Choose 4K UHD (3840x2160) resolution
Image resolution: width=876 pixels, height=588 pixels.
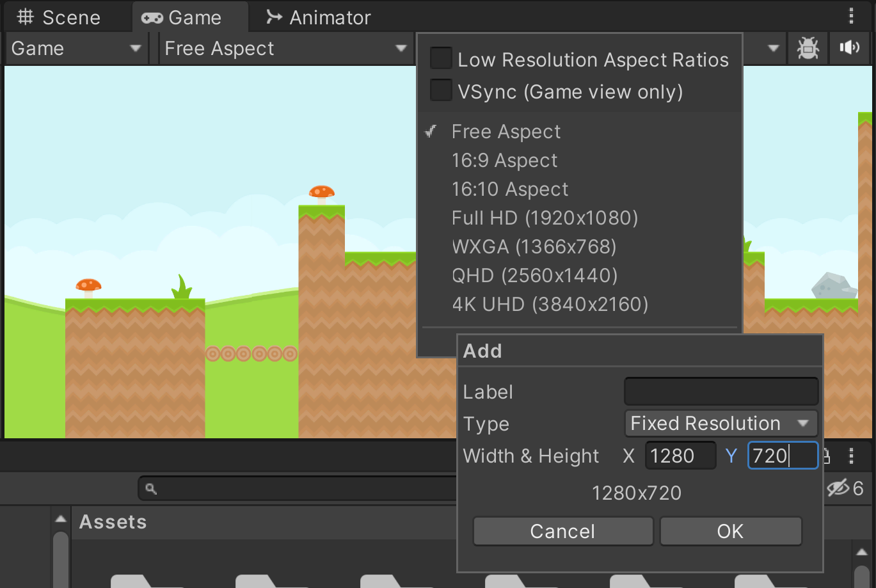pyautogui.click(x=550, y=305)
